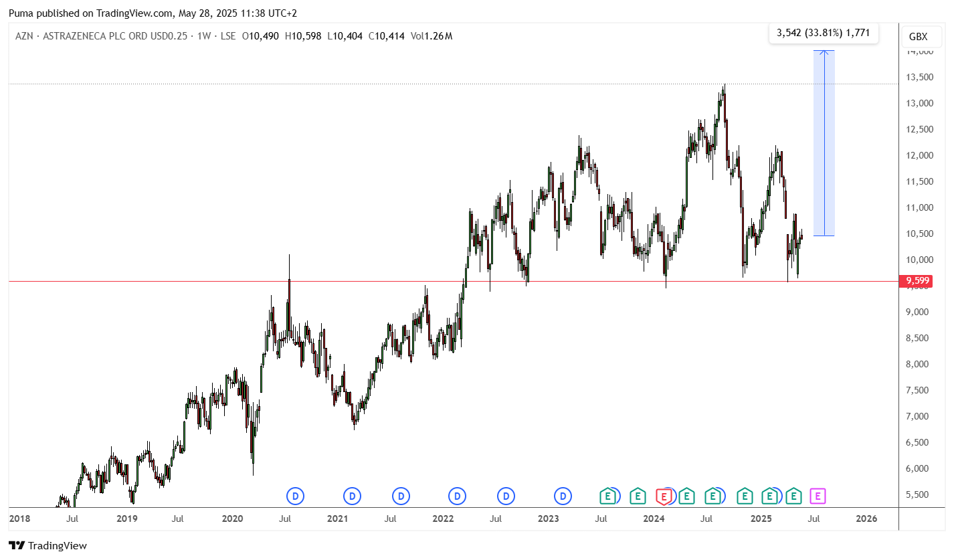
Task: Select the green earnings E marker just after 2025
Action: pos(769,496)
